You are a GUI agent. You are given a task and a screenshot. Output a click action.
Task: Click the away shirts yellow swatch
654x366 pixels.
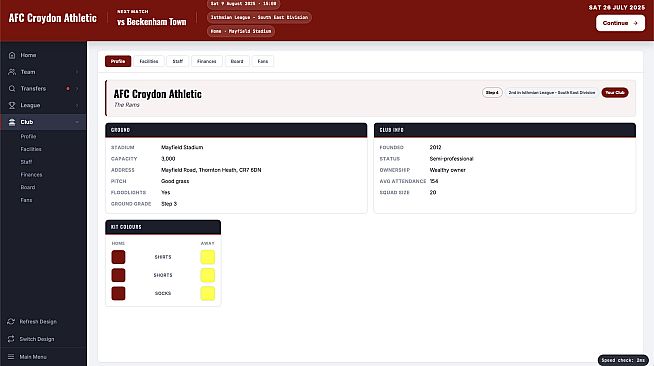(x=207, y=257)
